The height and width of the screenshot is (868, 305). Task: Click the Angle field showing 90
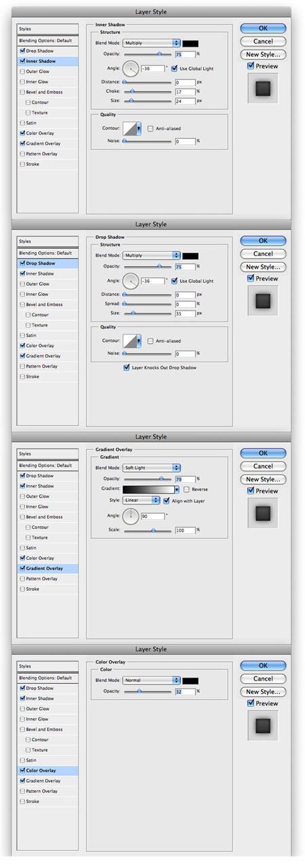(x=153, y=516)
